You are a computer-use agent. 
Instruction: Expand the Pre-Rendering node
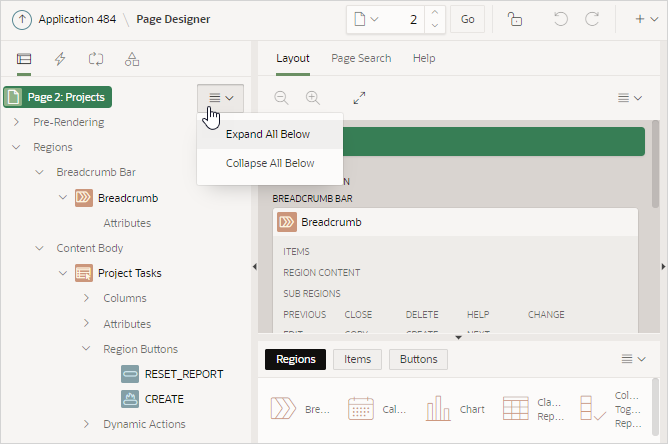click(16, 122)
